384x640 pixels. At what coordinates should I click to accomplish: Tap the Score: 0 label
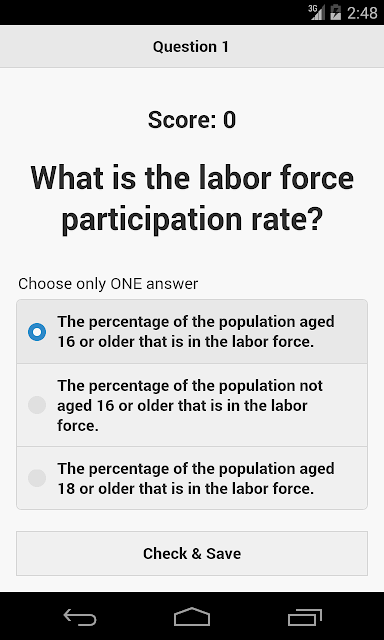click(192, 120)
